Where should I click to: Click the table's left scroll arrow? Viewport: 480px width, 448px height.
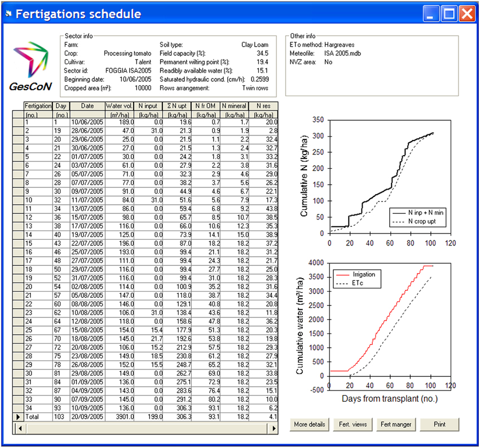[20, 428]
